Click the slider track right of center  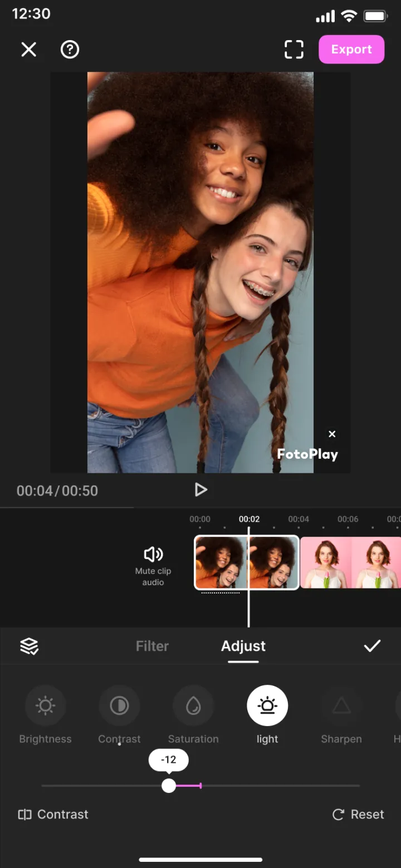click(280, 786)
